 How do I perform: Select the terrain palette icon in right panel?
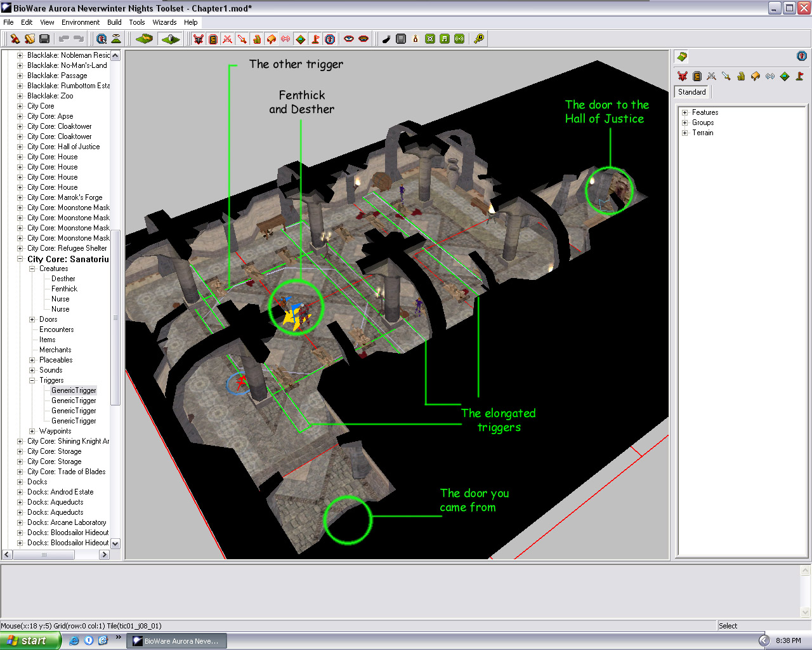pos(682,56)
